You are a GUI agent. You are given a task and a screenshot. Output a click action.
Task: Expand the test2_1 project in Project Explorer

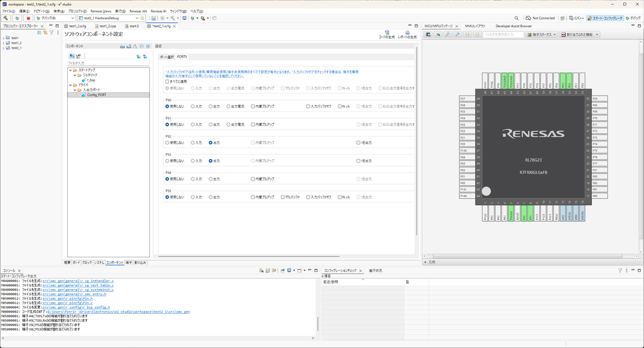click(x=3, y=48)
